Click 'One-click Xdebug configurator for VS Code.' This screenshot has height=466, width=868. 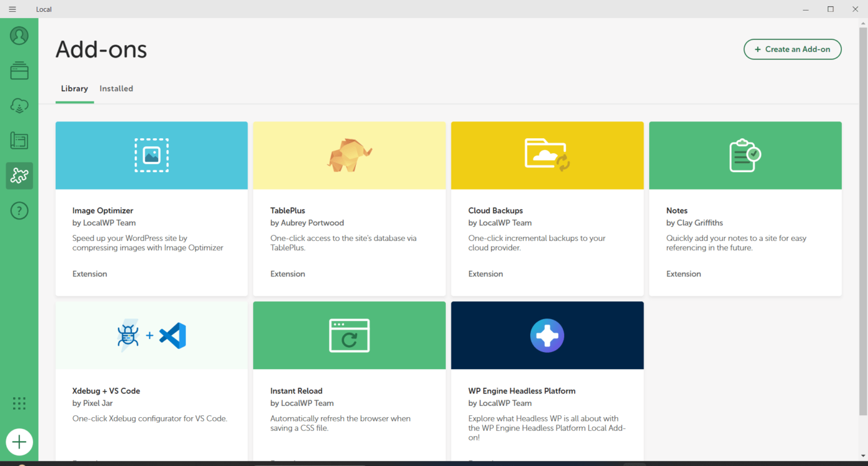(x=150, y=418)
